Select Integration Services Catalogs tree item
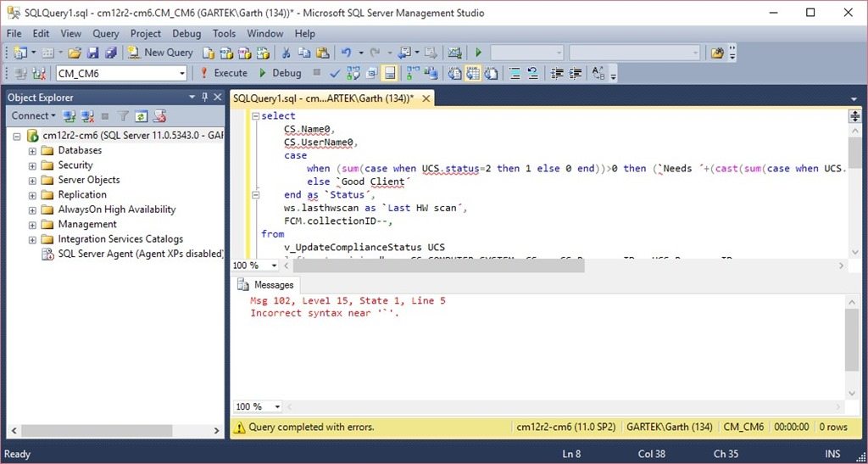 tap(120, 239)
